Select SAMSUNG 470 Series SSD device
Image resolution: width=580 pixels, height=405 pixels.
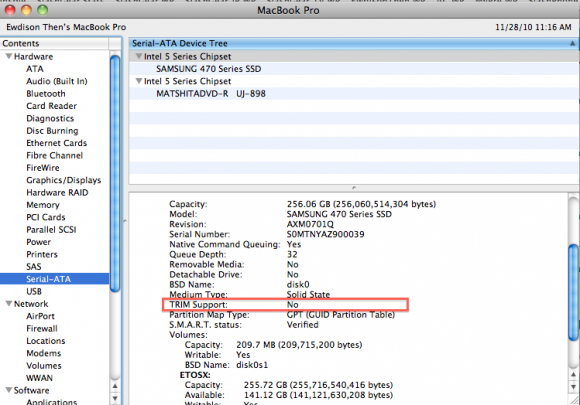208,69
